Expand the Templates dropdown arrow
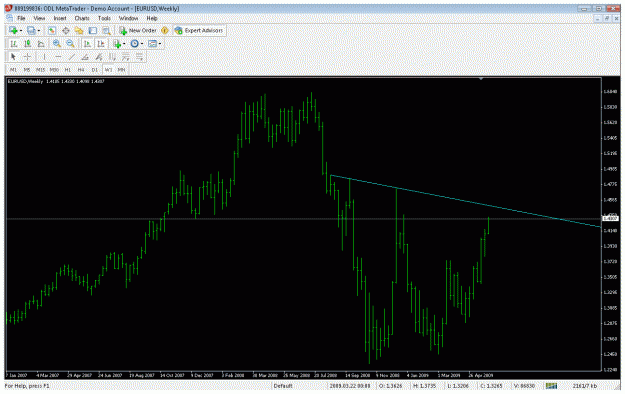The height and width of the screenshot is (394, 625). tap(160, 44)
